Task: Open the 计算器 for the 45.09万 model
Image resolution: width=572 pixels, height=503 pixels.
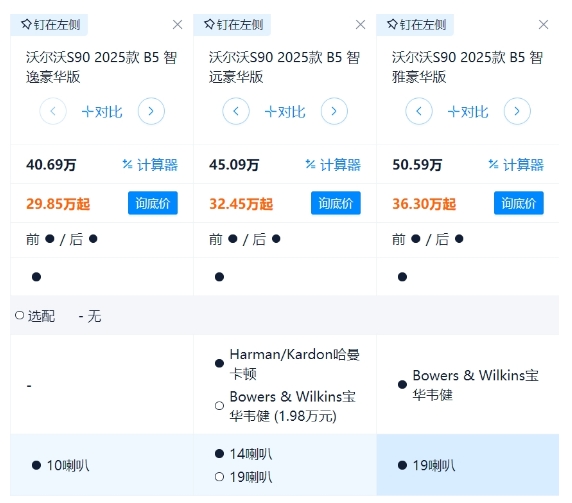Action: point(333,165)
